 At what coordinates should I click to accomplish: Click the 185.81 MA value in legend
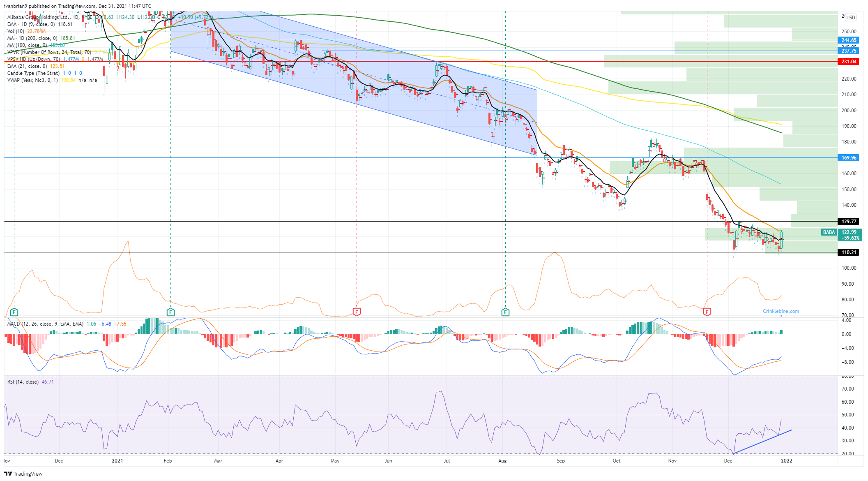click(68, 38)
